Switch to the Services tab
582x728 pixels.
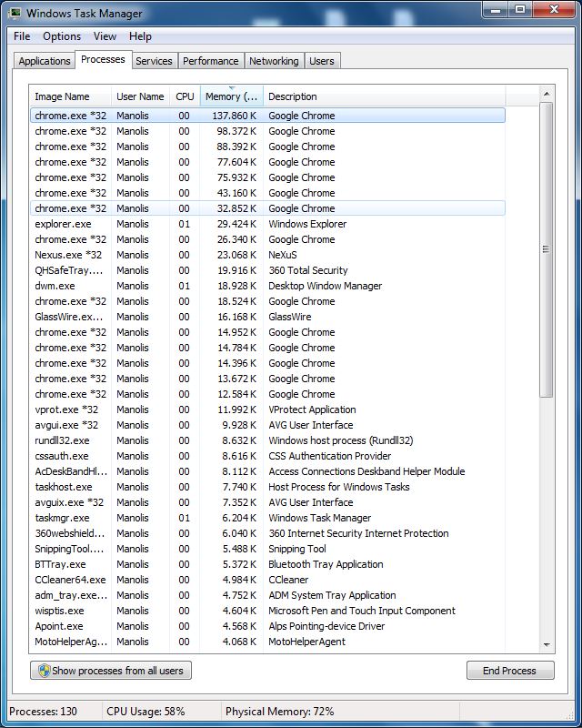click(154, 61)
